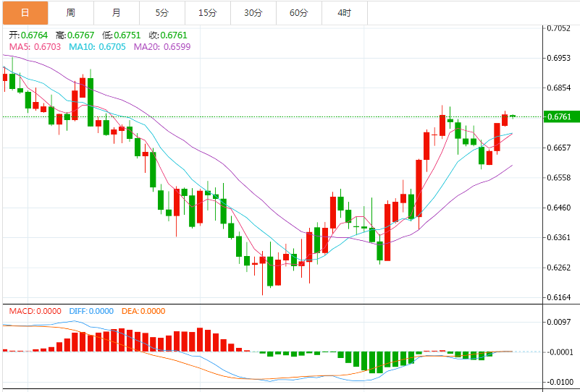Click the DIFF: 0.0000 label
The width and height of the screenshot is (580, 392).
(91, 311)
